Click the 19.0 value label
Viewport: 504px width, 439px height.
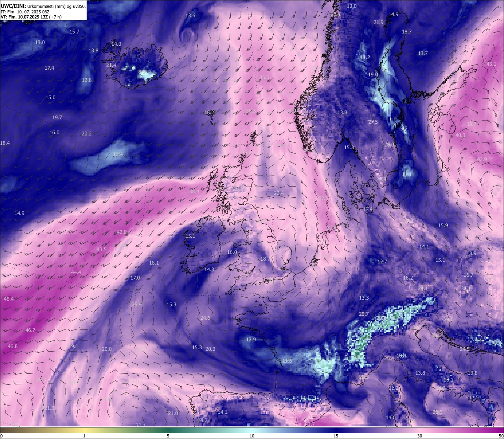point(373,74)
